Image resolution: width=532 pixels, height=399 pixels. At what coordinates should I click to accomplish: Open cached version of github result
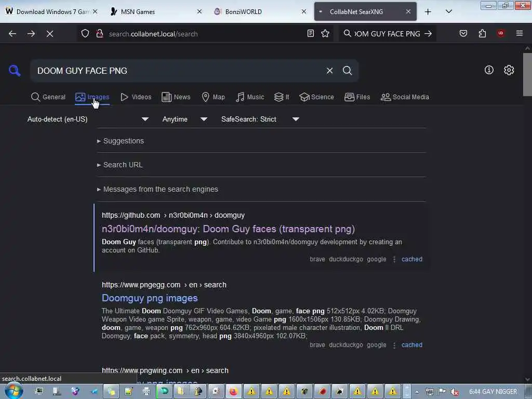coord(412,259)
